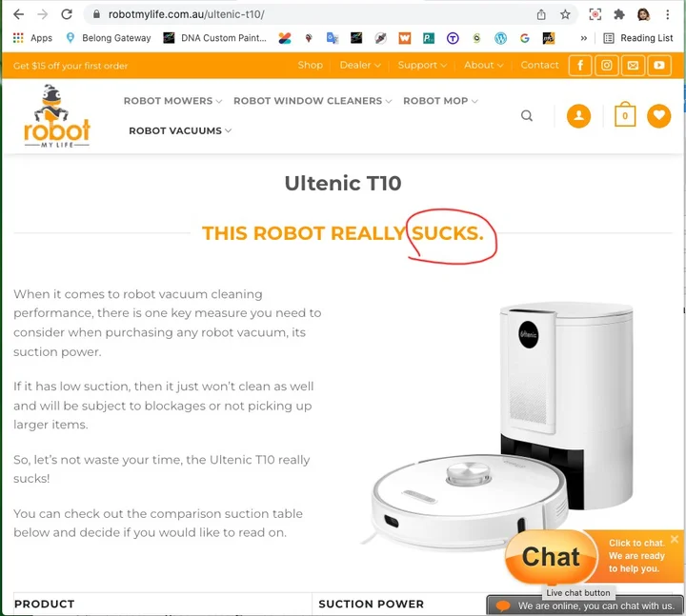Click the orange Chat button
The height and width of the screenshot is (616, 686).
click(551, 557)
